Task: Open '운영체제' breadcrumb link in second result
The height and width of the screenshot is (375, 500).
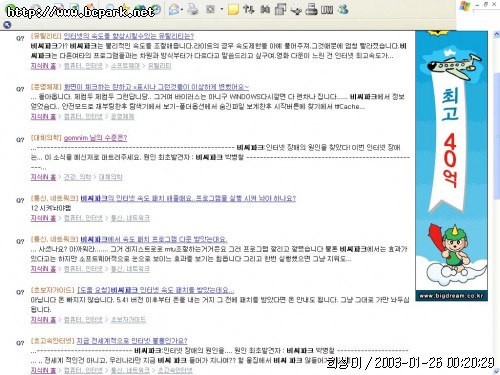Action: [122, 117]
